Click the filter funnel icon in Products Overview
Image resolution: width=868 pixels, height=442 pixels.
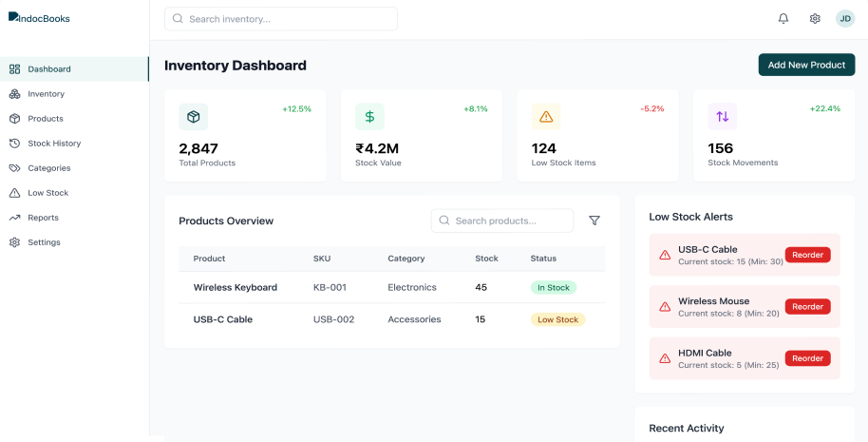(594, 221)
